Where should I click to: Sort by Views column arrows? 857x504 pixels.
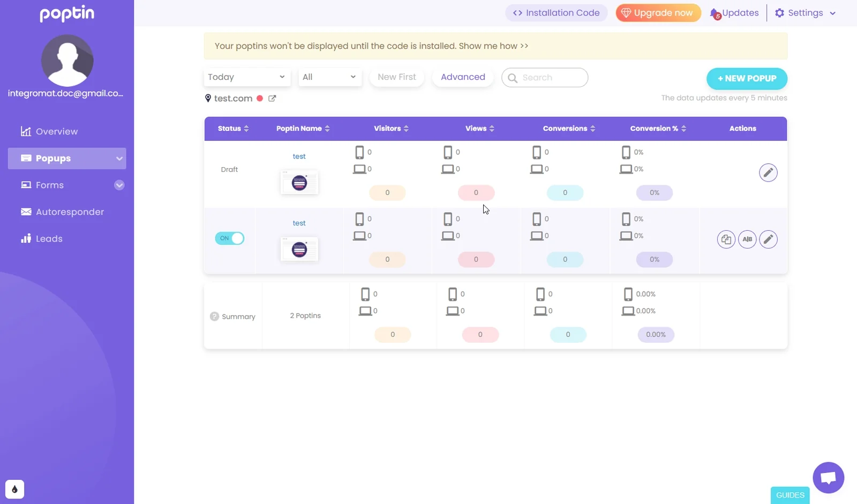coord(492,129)
